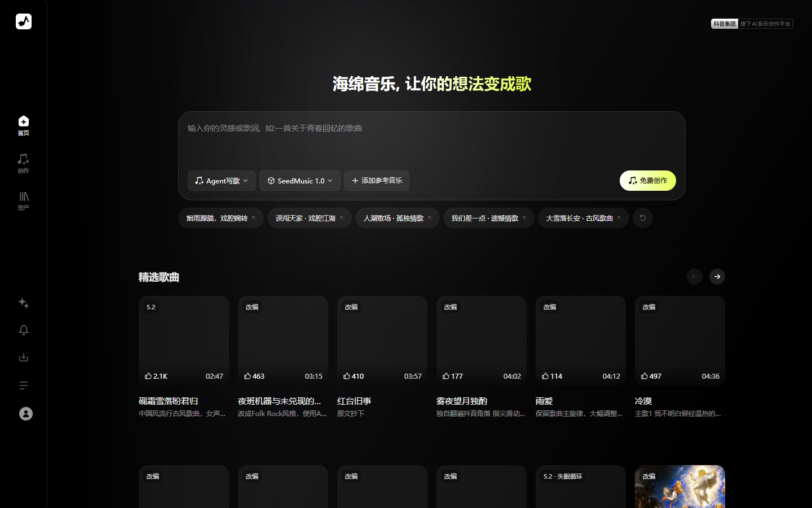Click the lyric inspiration input field
Image resolution: width=812 pixels, height=508 pixels.
432,141
